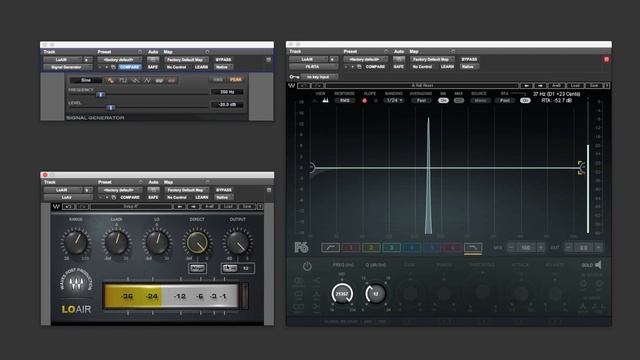
Task: Move the LEVEL slider handle in Signal Generator
Action: pos(111,108)
